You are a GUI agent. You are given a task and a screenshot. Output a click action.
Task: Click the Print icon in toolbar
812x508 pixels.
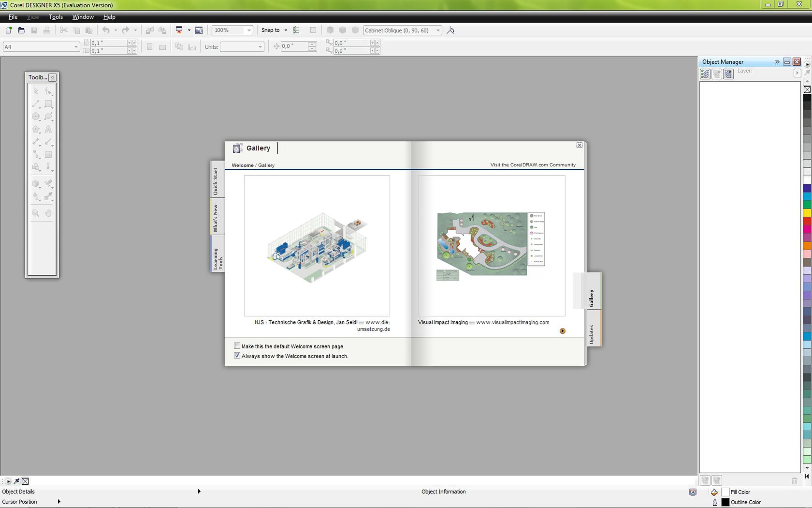click(x=47, y=30)
